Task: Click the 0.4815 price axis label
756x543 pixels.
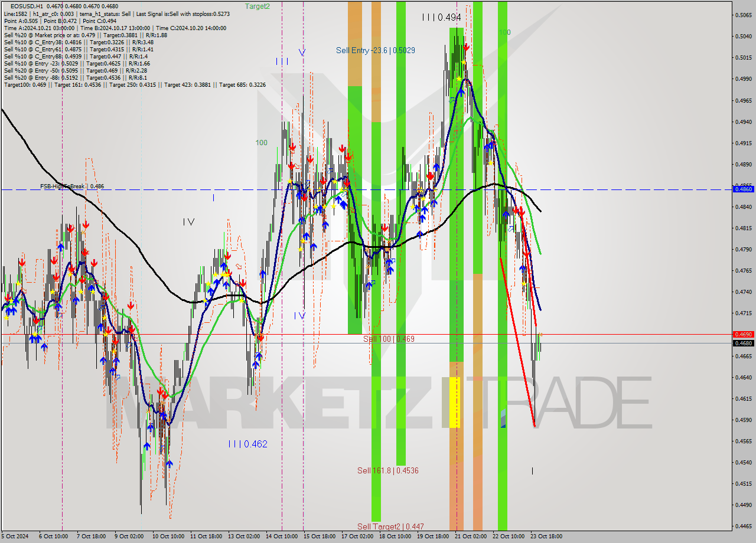Action: [x=742, y=228]
